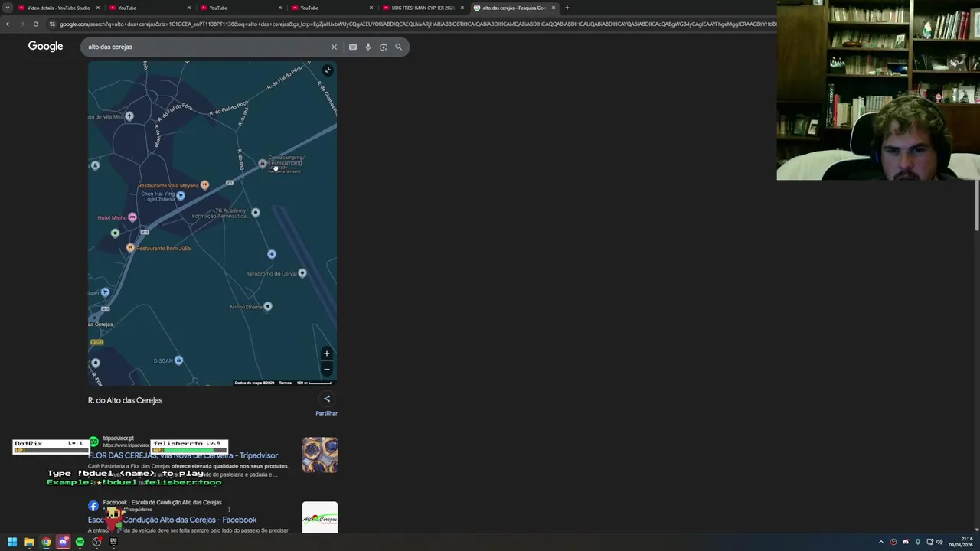Start a voice search with the microphone
This screenshot has height=551, width=980.
(x=368, y=47)
